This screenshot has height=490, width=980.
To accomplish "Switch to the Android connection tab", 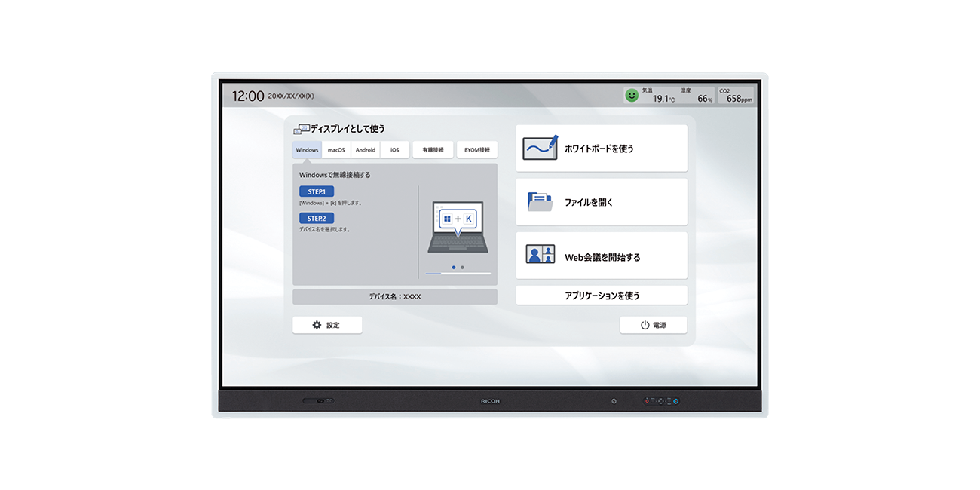I will coord(366,149).
